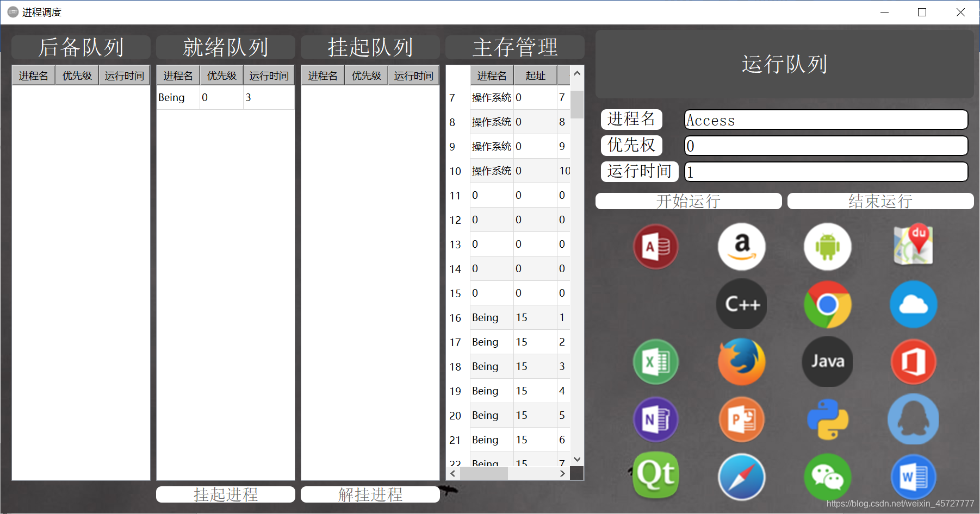Screen dimensions: 980x514
Task: Click right arrow of memory table horizontal scrollbar
Action: 563,473
